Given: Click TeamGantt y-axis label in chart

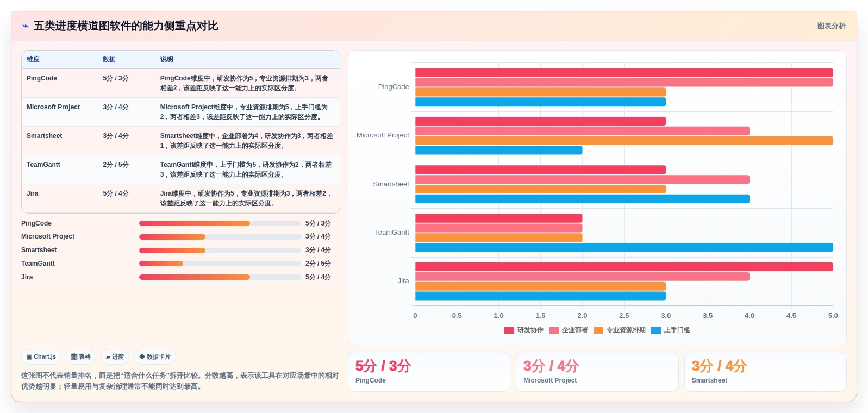Looking at the screenshot, I should (392, 233).
